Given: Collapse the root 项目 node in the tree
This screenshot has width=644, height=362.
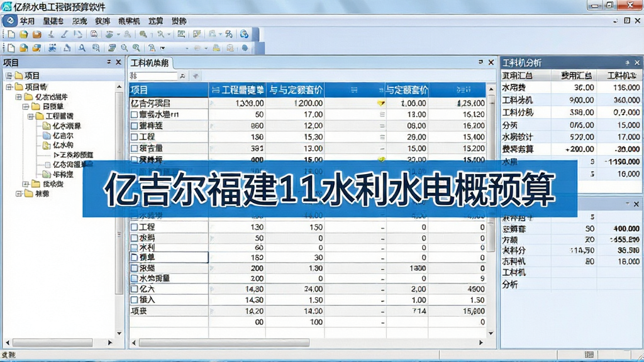Looking at the screenshot, I should 9,75.
